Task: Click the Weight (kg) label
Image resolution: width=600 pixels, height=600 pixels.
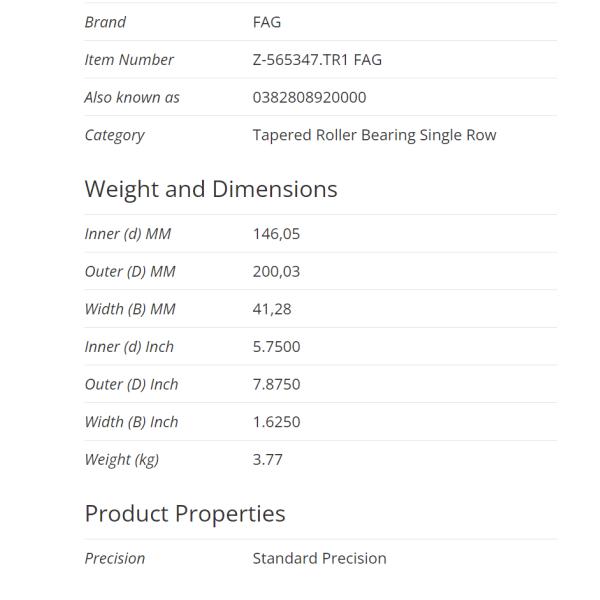Action: pos(121,460)
